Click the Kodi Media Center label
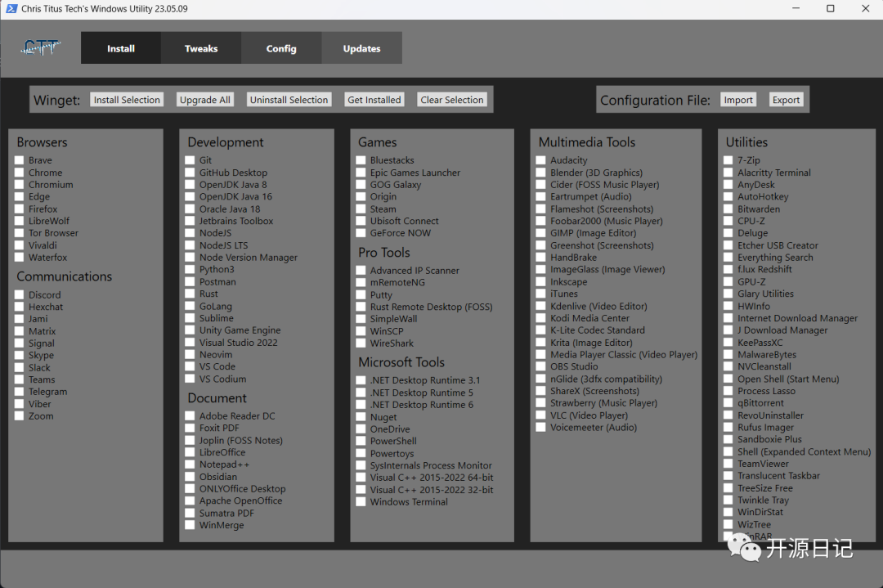Screen dimensions: 883x588 (x=589, y=318)
